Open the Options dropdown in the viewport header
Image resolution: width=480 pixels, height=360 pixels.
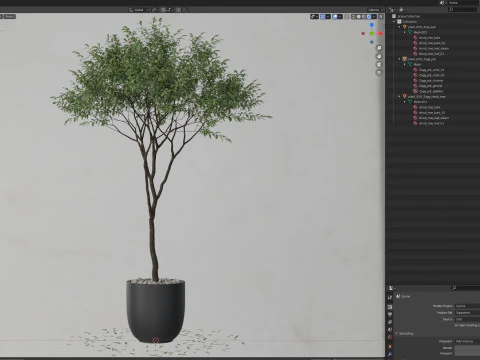[375, 10]
